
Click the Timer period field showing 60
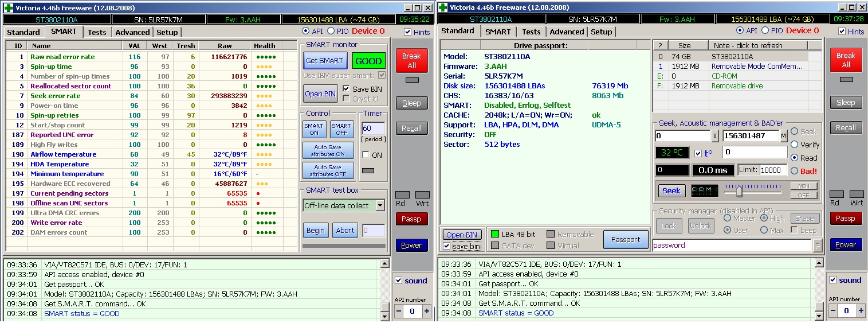374,129
